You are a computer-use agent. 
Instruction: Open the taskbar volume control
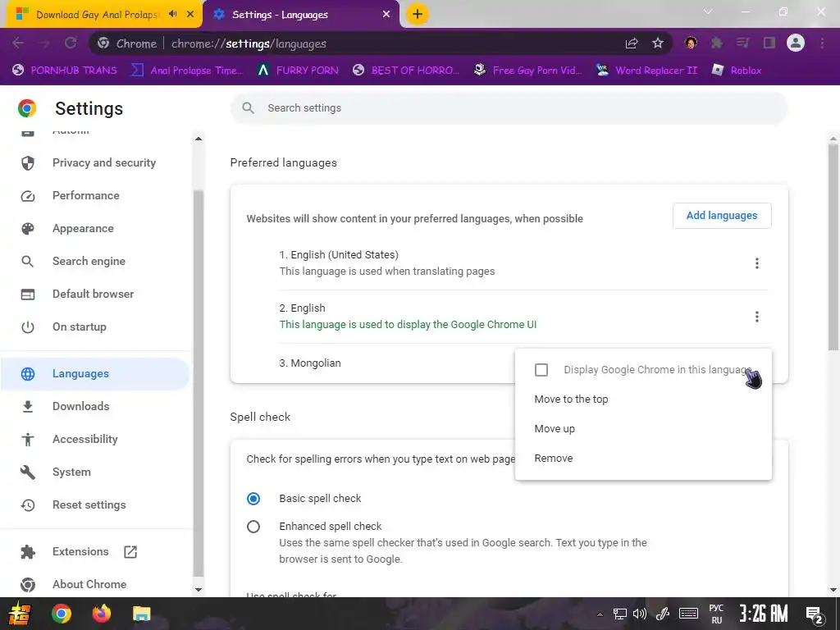click(640, 614)
